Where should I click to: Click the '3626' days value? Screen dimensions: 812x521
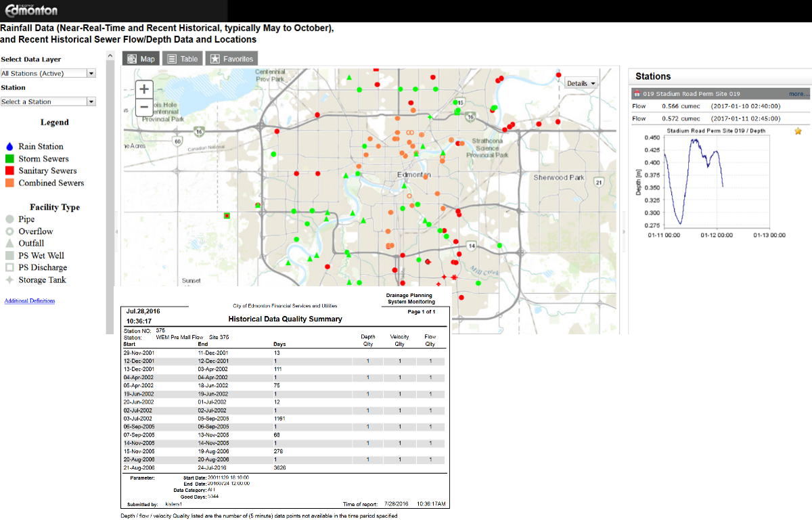tap(279, 468)
